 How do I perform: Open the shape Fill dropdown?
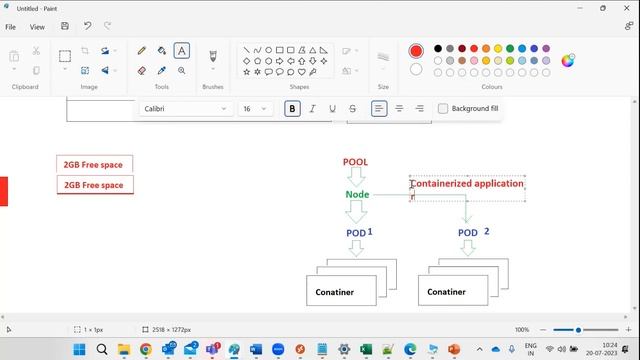tap(350, 71)
